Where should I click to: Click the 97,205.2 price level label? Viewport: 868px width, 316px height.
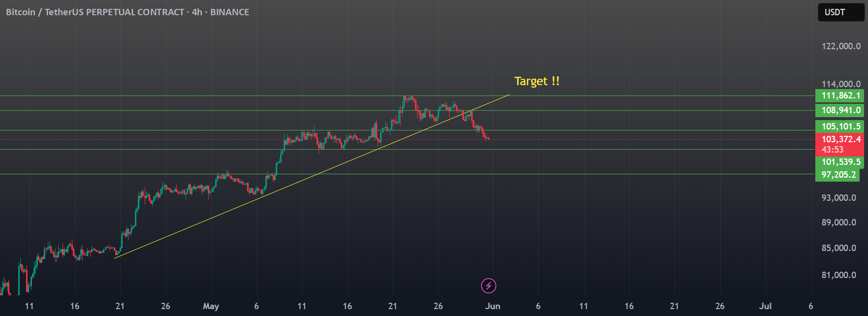[837, 175]
